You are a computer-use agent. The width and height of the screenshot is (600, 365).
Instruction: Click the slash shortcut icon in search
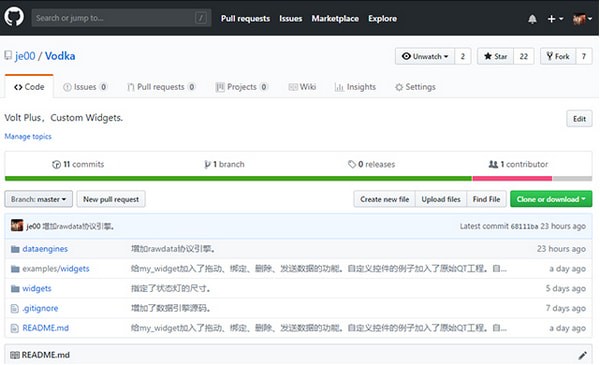point(201,18)
